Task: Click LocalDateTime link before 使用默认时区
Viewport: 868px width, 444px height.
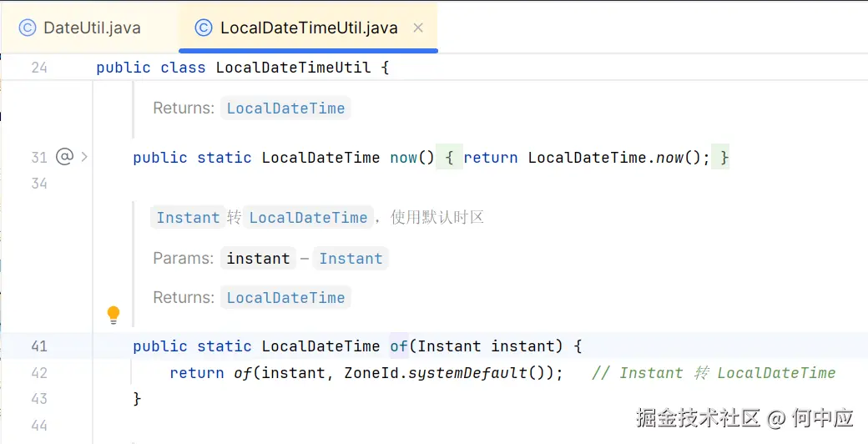Action: [x=308, y=218]
